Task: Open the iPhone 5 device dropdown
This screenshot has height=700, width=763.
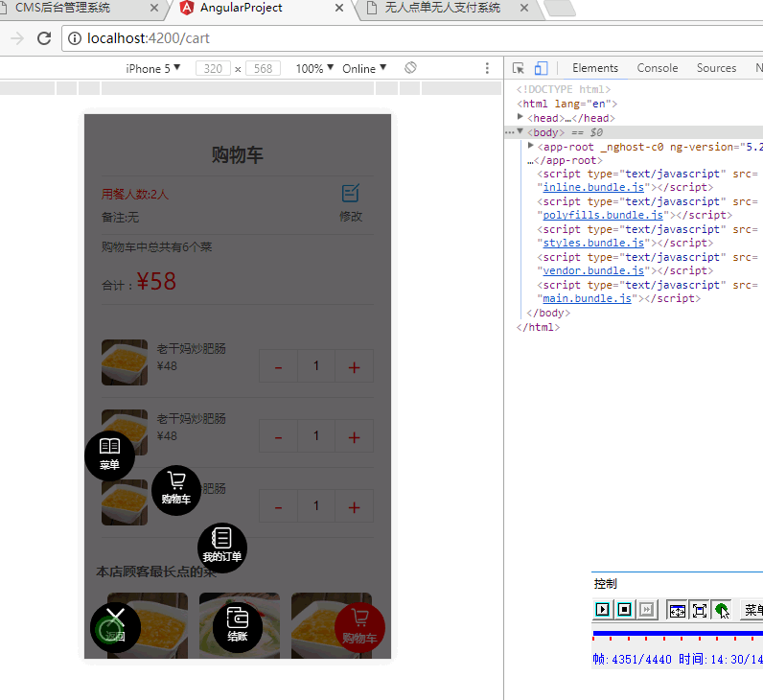Action: (152, 69)
